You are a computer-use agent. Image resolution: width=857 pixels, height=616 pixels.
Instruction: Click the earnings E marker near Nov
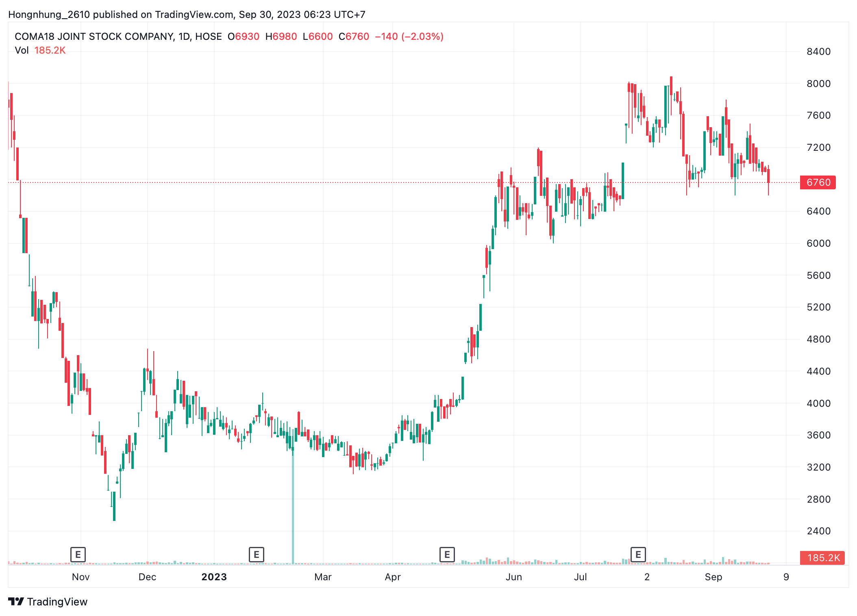point(78,554)
